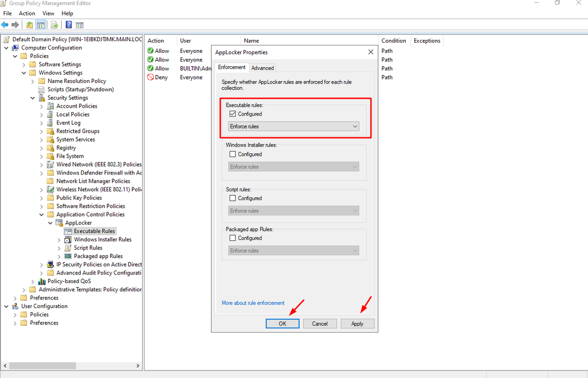
Task: Click the Up one level folder icon
Action: (x=30, y=25)
